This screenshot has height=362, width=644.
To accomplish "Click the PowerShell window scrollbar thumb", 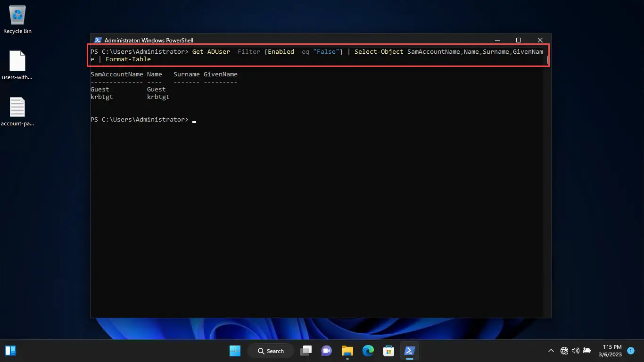I will pos(547,59).
